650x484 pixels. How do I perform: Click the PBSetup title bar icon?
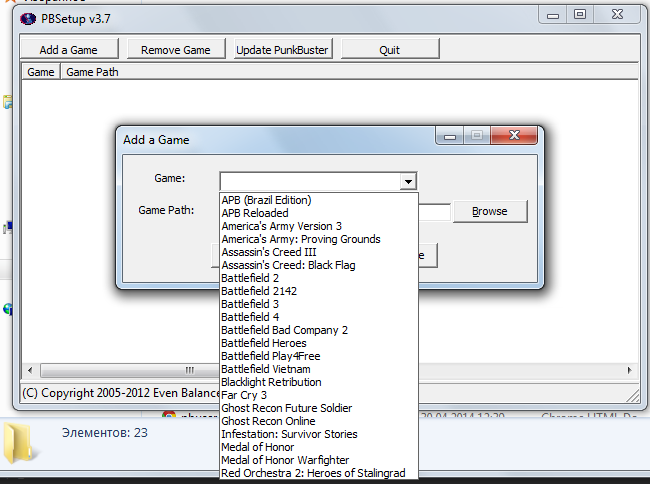pos(28,19)
